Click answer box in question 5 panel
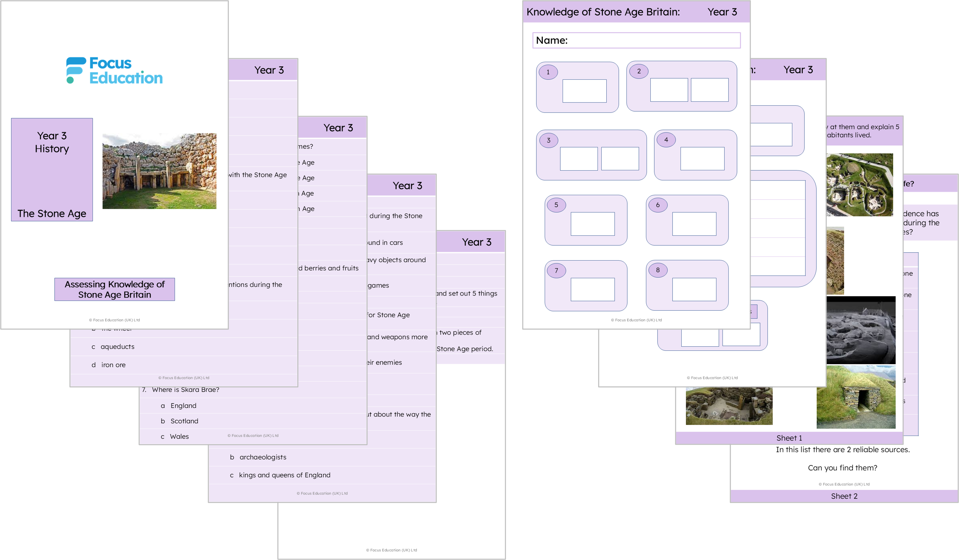Screen dimensions: 959x560 (593, 224)
